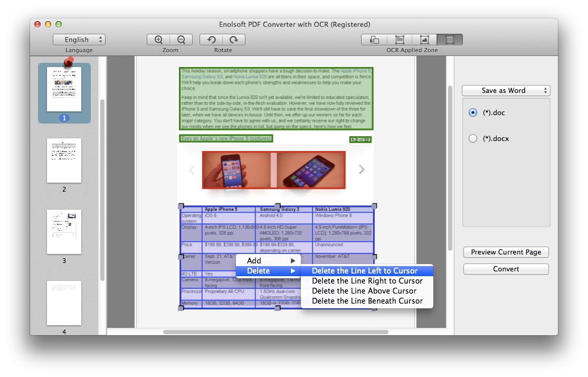Click the '1-2 of 22' green zone
This screenshot has height=377, width=588.
point(361,139)
